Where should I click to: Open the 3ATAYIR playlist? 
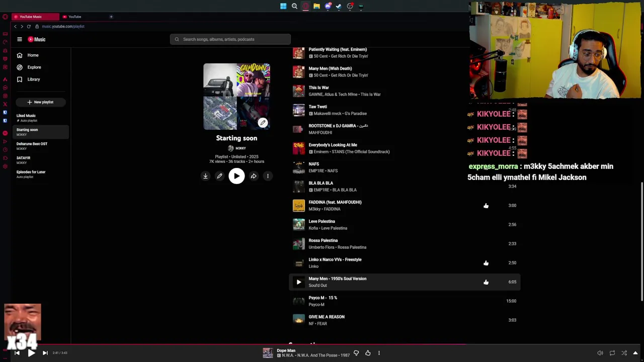tap(42, 160)
